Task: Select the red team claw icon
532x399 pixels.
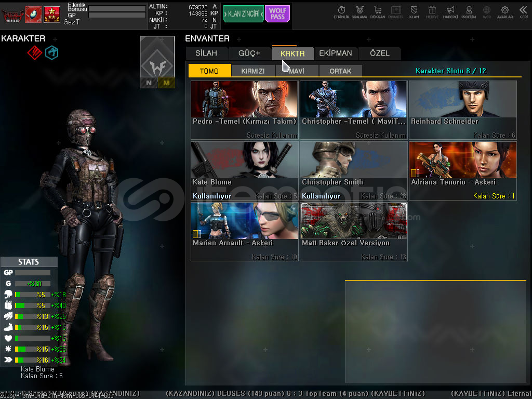Action: [x=34, y=52]
